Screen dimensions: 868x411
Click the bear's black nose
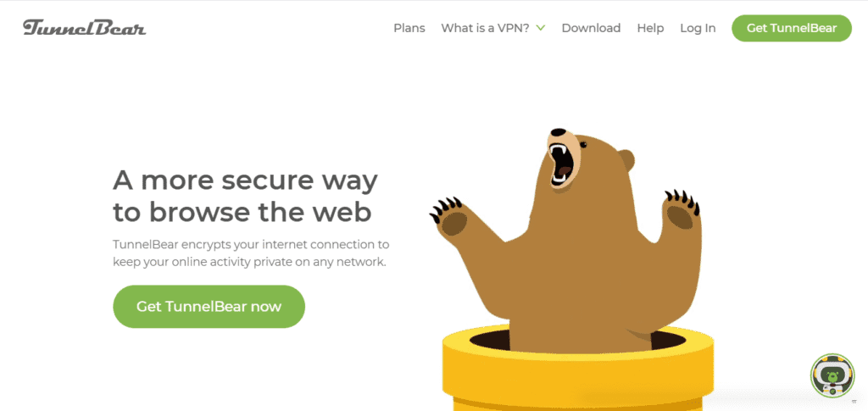pyautogui.click(x=558, y=133)
